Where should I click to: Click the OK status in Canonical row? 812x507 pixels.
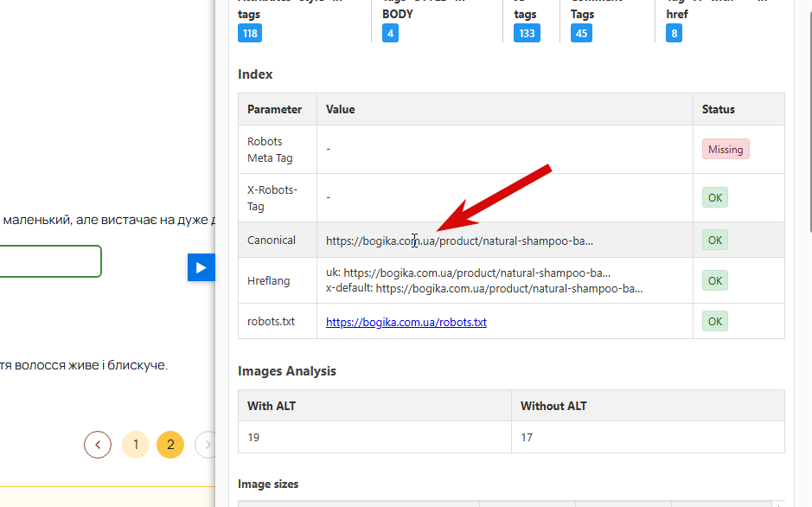(x=715, y=240)
